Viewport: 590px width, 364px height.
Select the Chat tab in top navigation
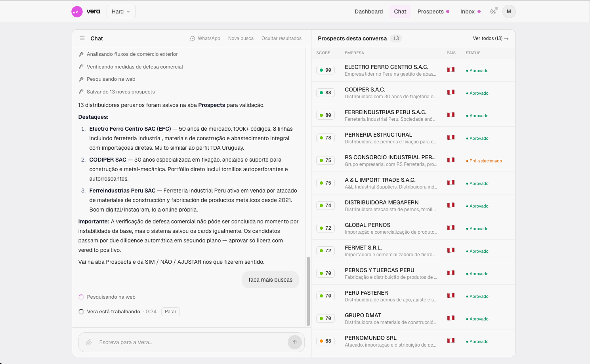coord(400,11)
